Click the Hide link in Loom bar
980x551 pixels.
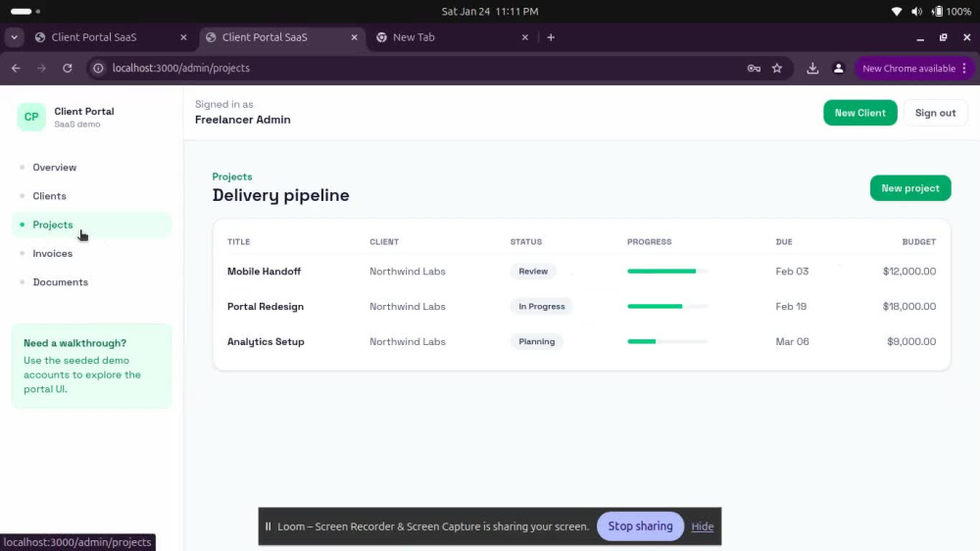pos(702,526)
